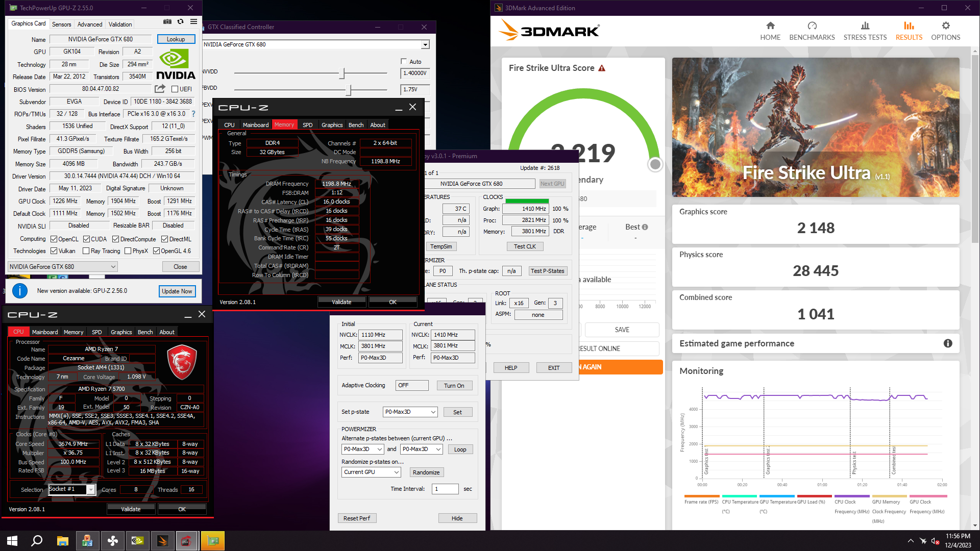980x551 pixels.
Task: Open the 3DMark Benchmarks gauge icon
Action: coord(812,26)
